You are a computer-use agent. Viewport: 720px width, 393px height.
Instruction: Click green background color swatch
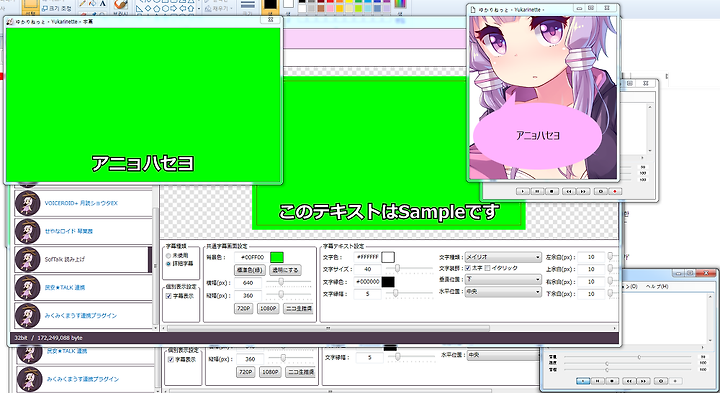click(x=277, y=257)
